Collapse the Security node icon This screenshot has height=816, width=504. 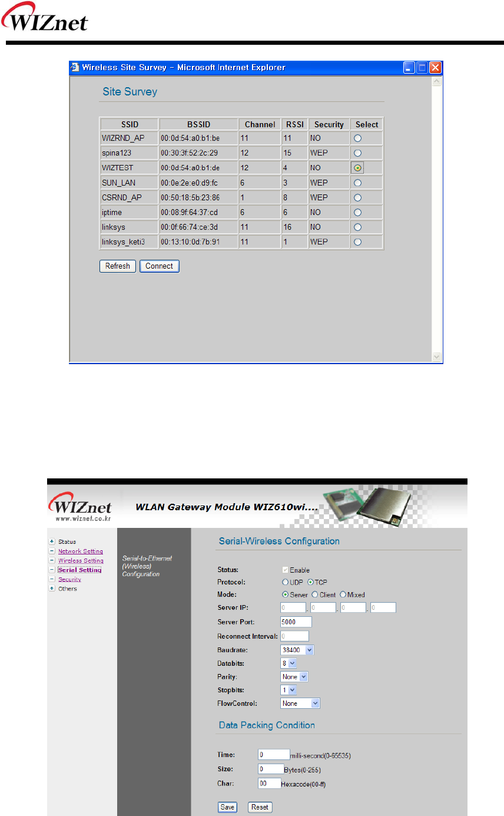(52, 579)
